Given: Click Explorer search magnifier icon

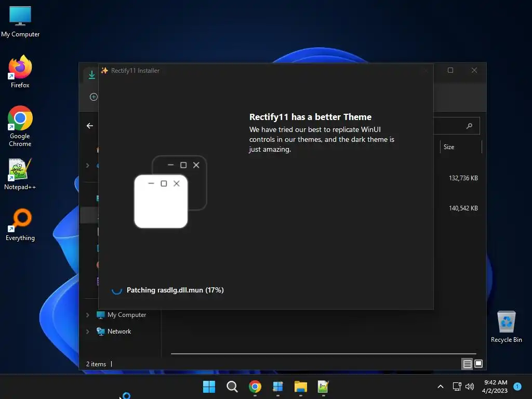Looking at the screenshot, I should tap(469, 126).
